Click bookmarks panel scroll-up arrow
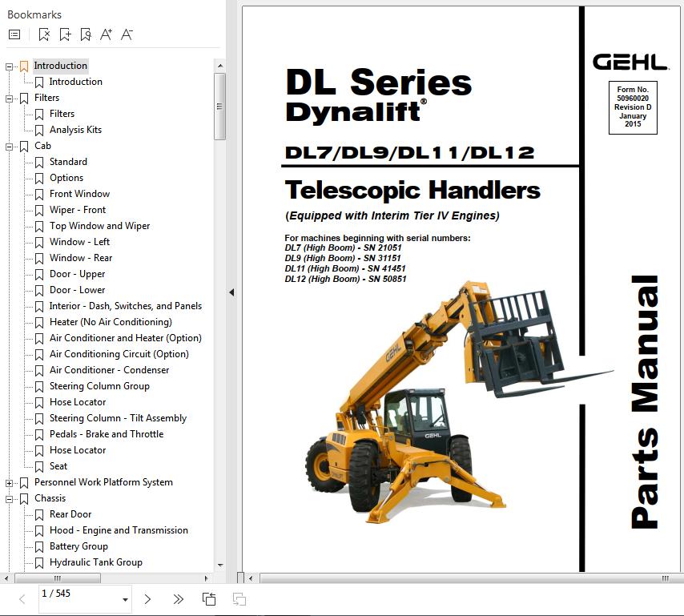The image size is (684, 616). [219, 66]
